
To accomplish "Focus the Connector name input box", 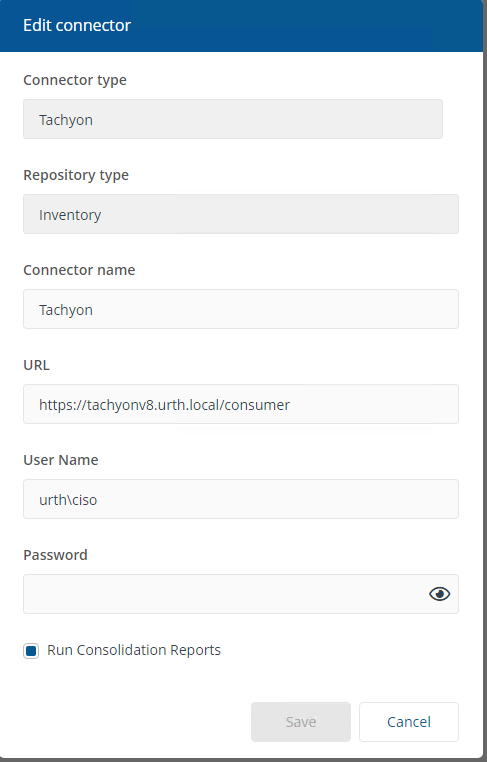I will (241, 309).
